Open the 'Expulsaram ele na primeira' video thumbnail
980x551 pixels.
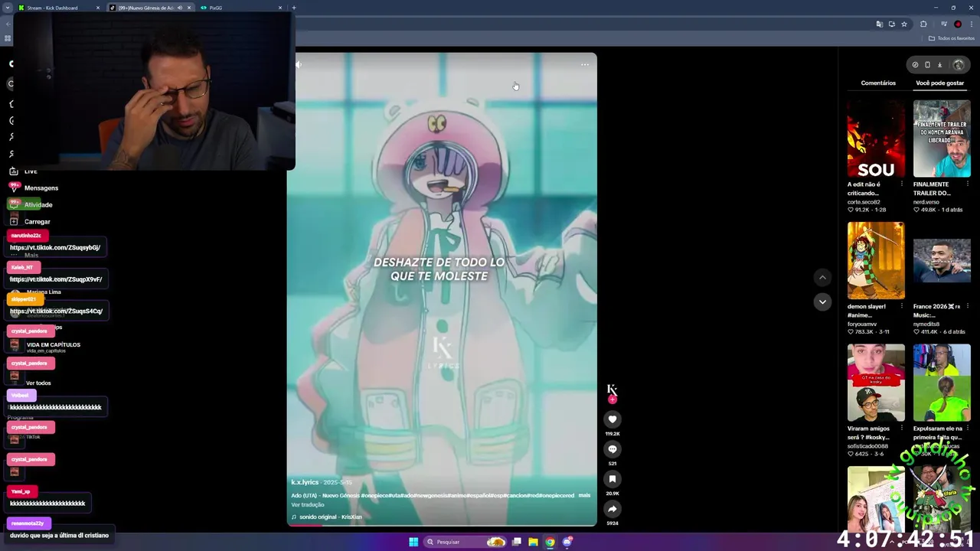[x=942, y=382]
